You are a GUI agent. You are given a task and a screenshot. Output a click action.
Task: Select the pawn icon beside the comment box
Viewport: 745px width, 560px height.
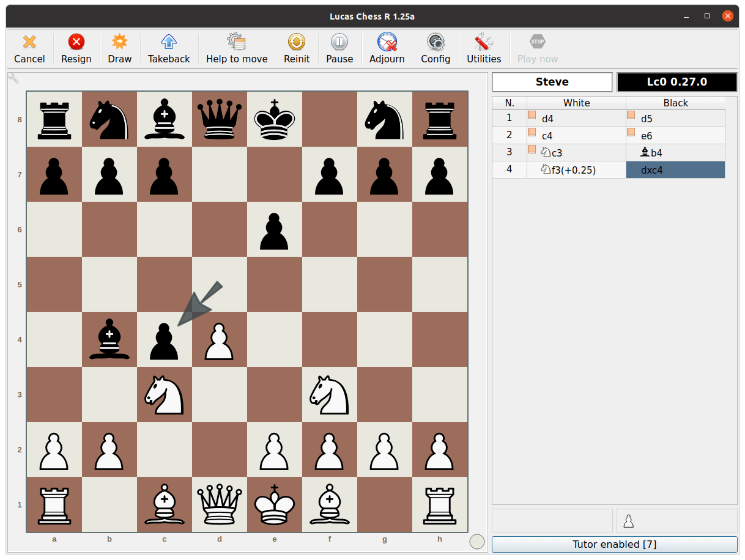click(628, 520)
